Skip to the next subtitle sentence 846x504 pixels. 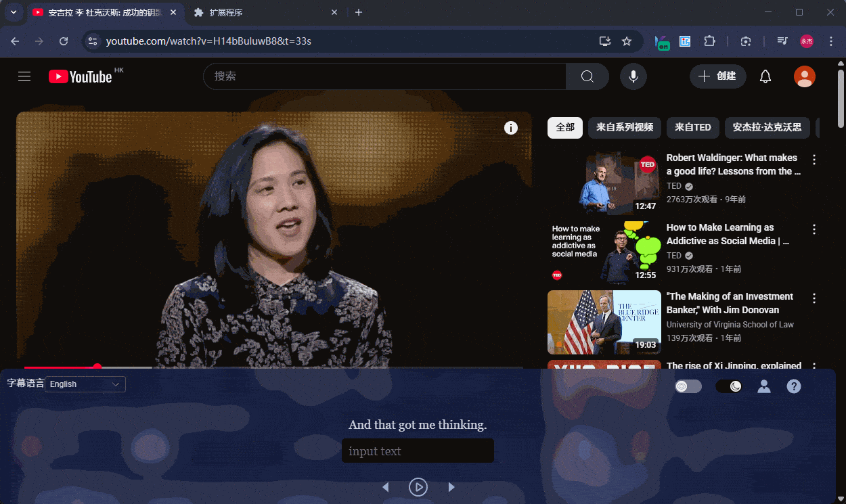(x=451, y=487)
